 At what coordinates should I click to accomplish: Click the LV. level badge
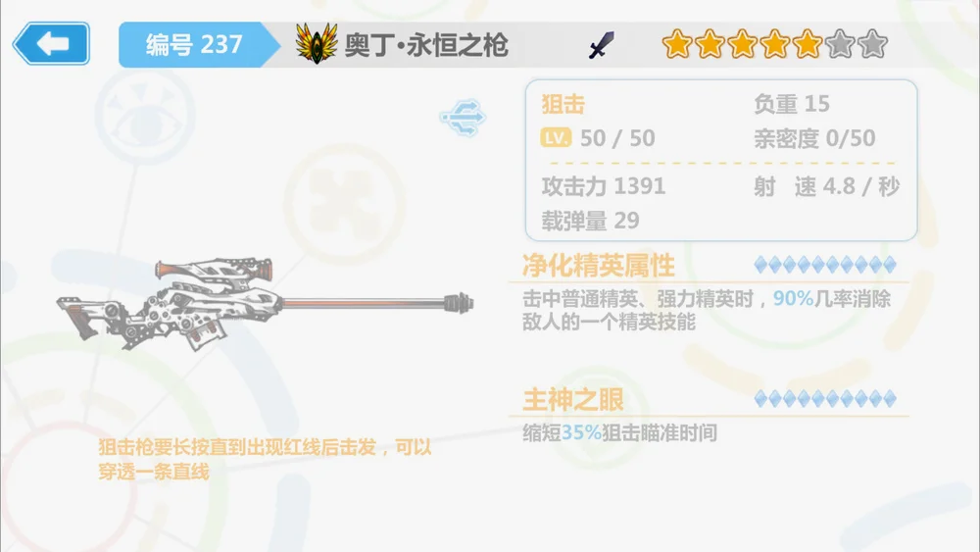(x=556, y=137)
